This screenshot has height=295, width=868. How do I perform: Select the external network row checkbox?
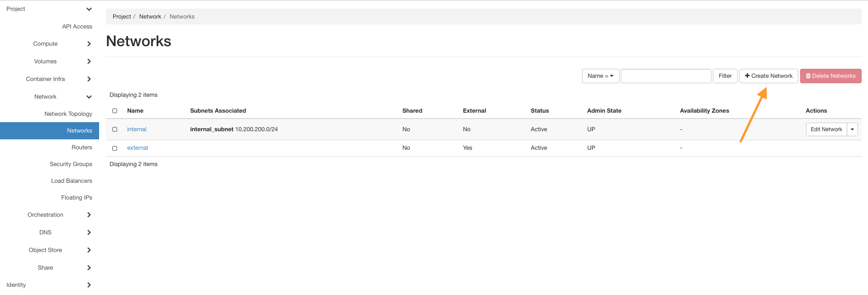tap(115, 148)
